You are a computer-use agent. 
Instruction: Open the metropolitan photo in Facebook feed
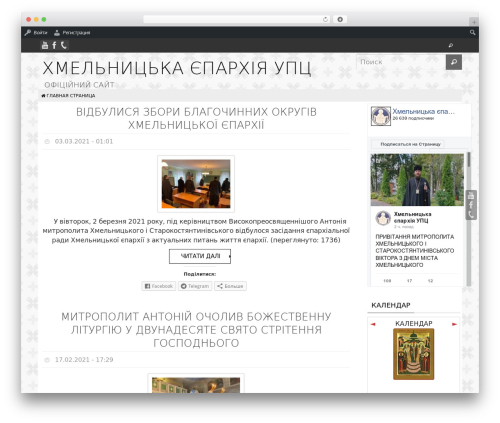417,180
